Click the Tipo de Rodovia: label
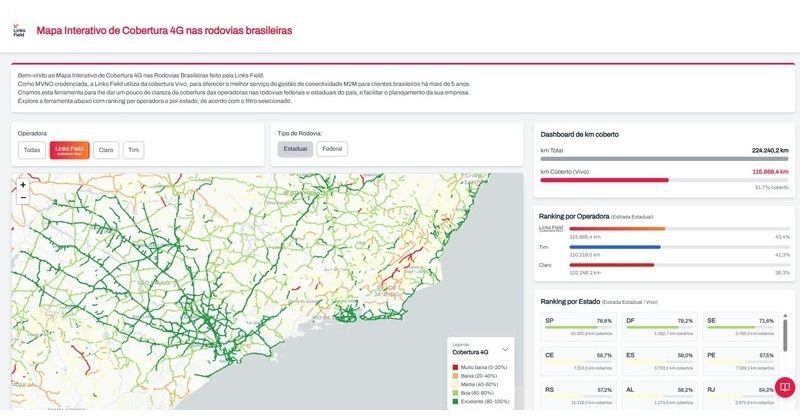 [x=299, y=134]
